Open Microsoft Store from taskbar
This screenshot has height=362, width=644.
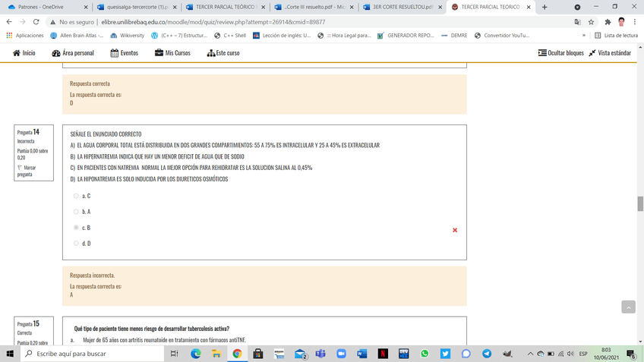pos(258,354)
